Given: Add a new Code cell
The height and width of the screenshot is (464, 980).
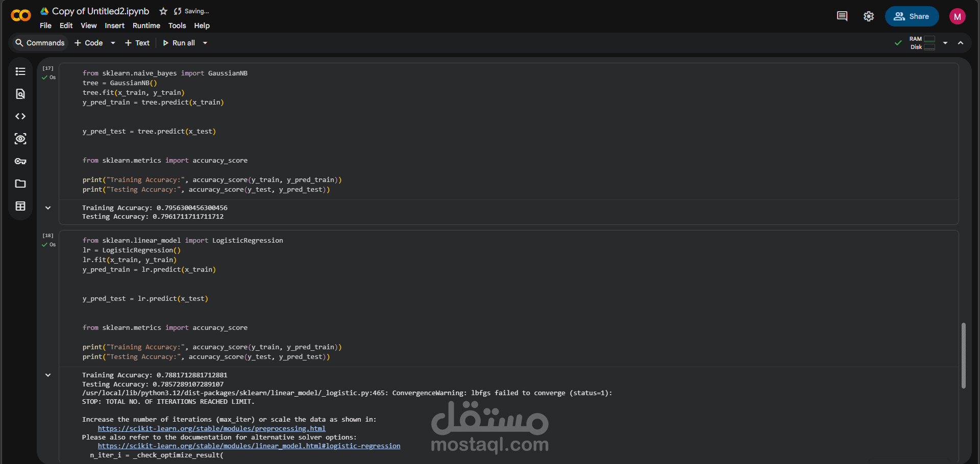Looking at the screenshot, I should point(89,43).
